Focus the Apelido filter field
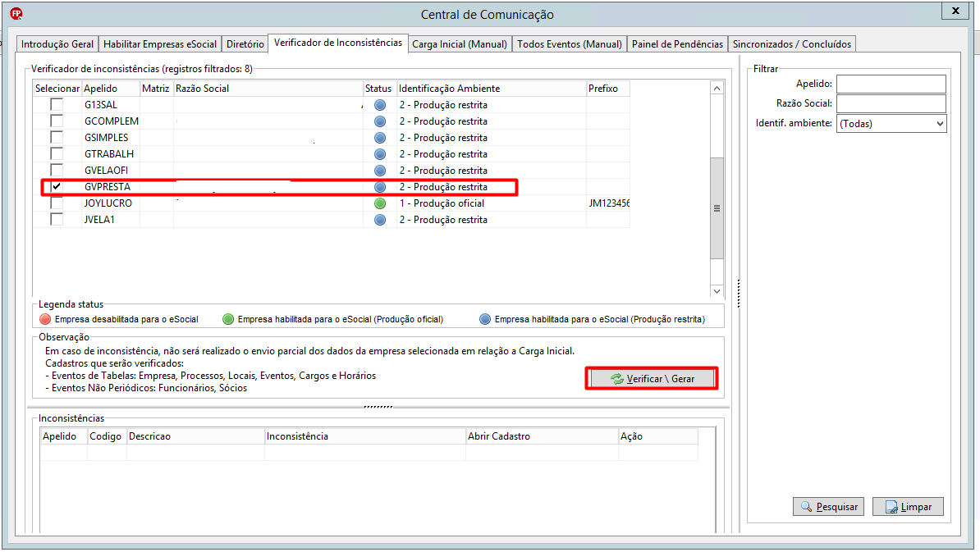The height and width of the screenshot is (552, 980). [x=891, y=84]
